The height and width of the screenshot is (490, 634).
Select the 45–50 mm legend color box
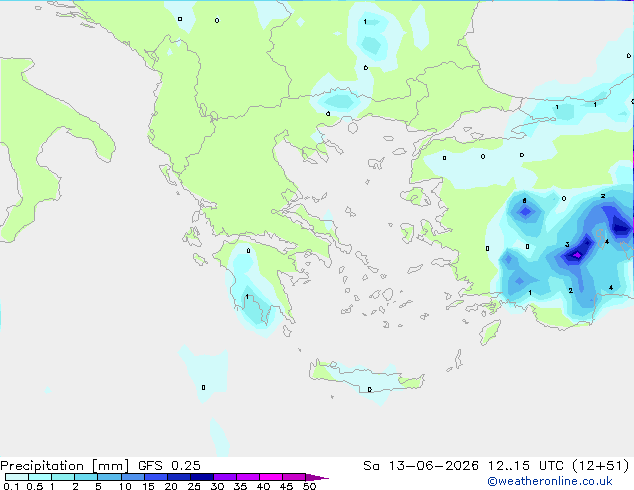coord(294,477)
